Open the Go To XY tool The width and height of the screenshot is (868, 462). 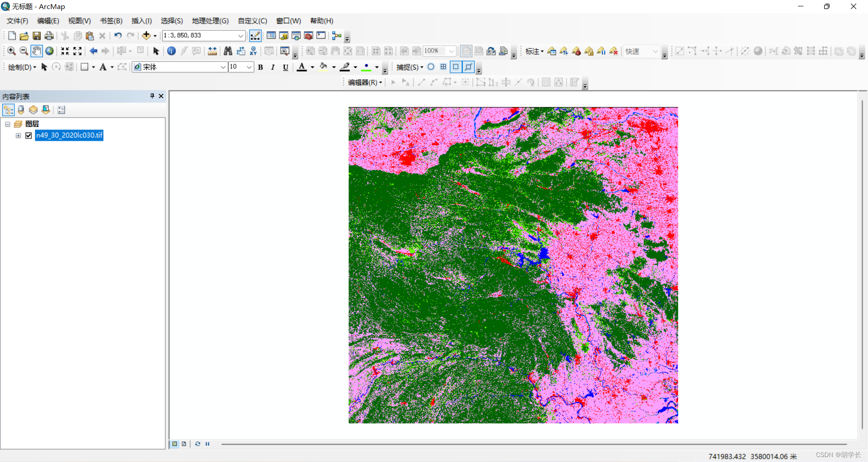click(253, 51)
